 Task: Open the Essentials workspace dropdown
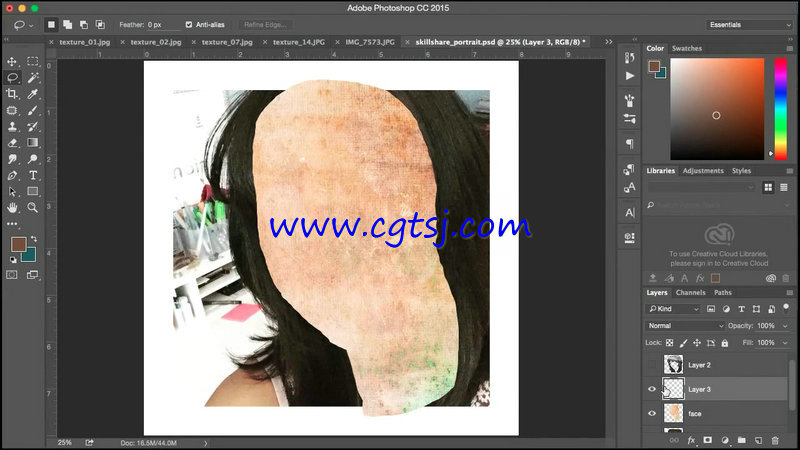point(749,24)
